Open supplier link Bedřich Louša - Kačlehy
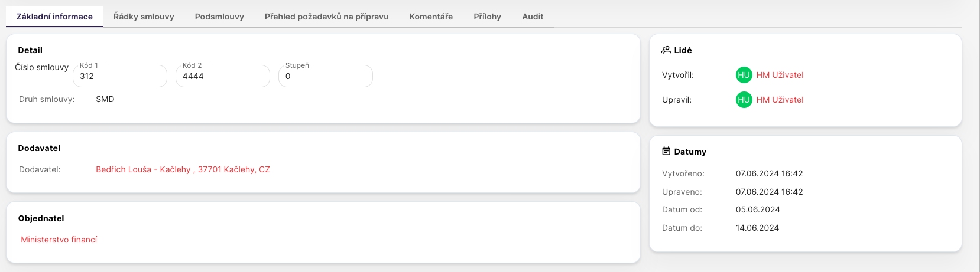The image size is (980, 272). [x=183, y=169]
